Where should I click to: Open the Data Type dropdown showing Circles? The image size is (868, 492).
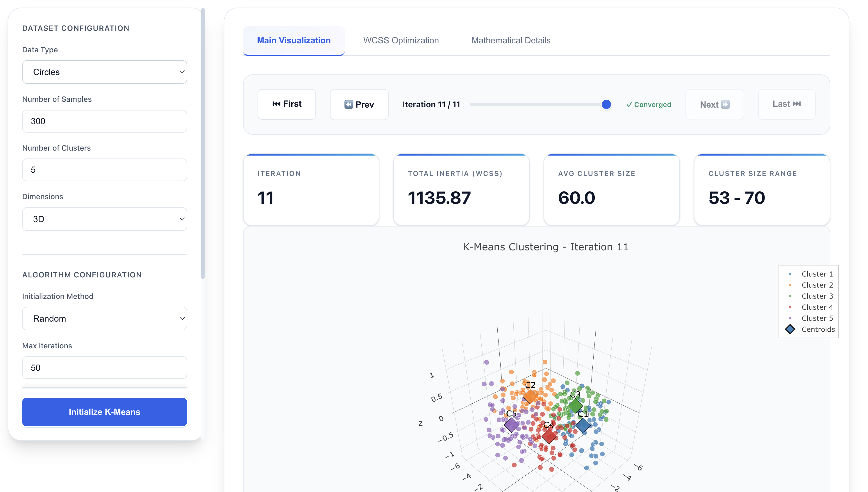[104, 72]
